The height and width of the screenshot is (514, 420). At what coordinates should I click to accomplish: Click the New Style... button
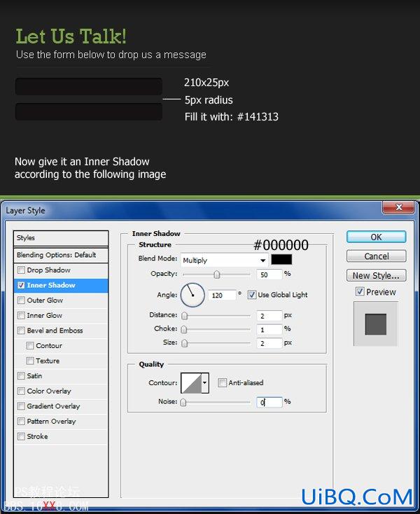click(x=376, y=275)
